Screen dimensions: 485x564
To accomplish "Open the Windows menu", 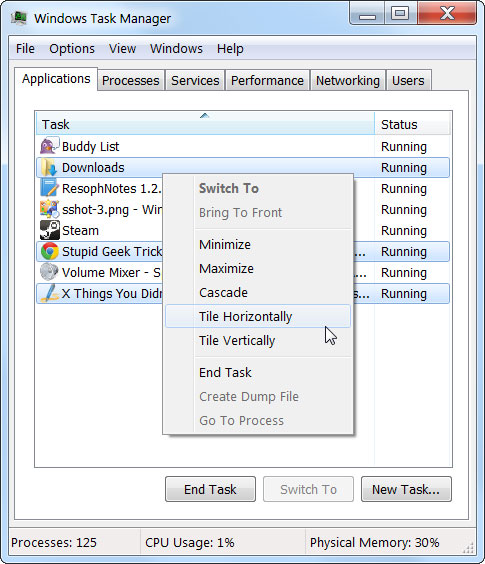I will coord(176,49).
